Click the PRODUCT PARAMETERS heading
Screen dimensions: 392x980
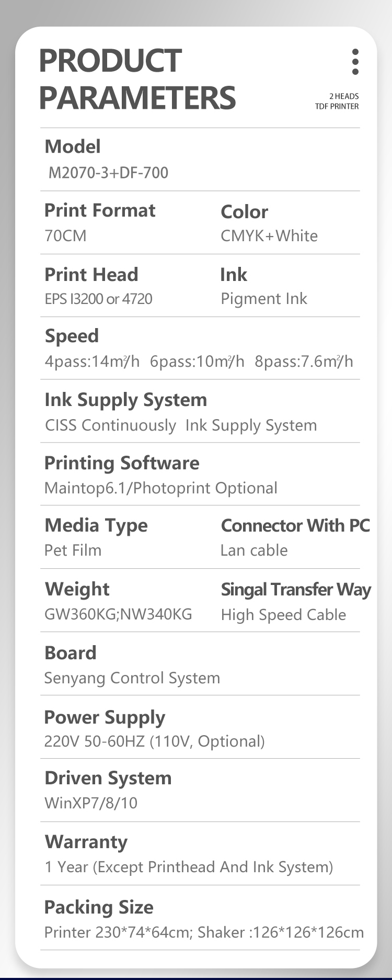click(x=137, y=79)
